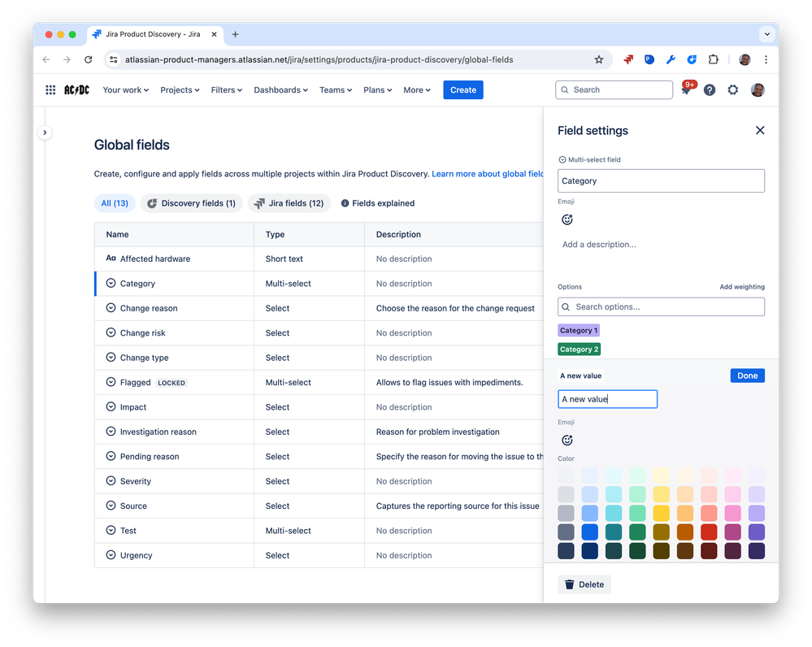Image resolution: width=812 pixels, height=647 pixels.
Task: Go back in browser history
Action: [46, 59]
